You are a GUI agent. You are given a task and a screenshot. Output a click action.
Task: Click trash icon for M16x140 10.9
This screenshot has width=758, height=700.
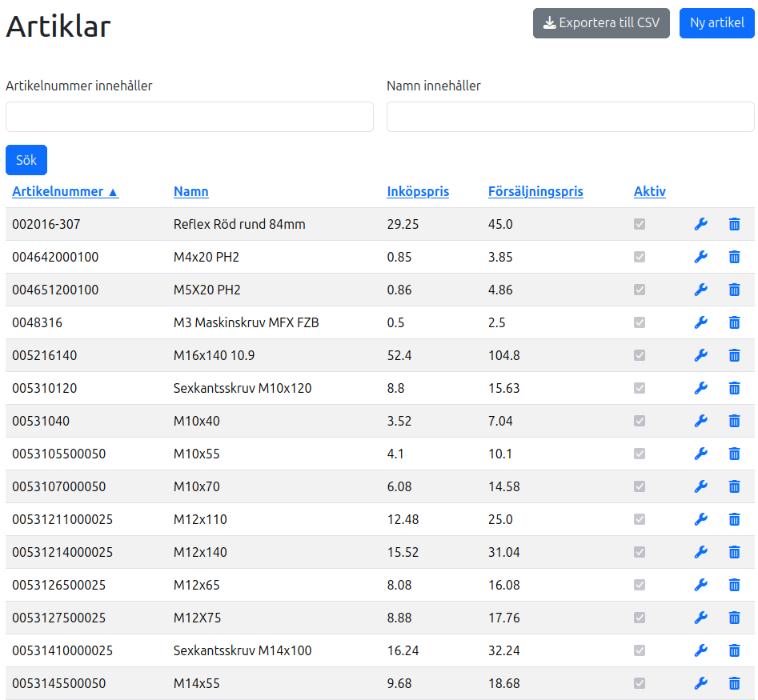(734, 355)
